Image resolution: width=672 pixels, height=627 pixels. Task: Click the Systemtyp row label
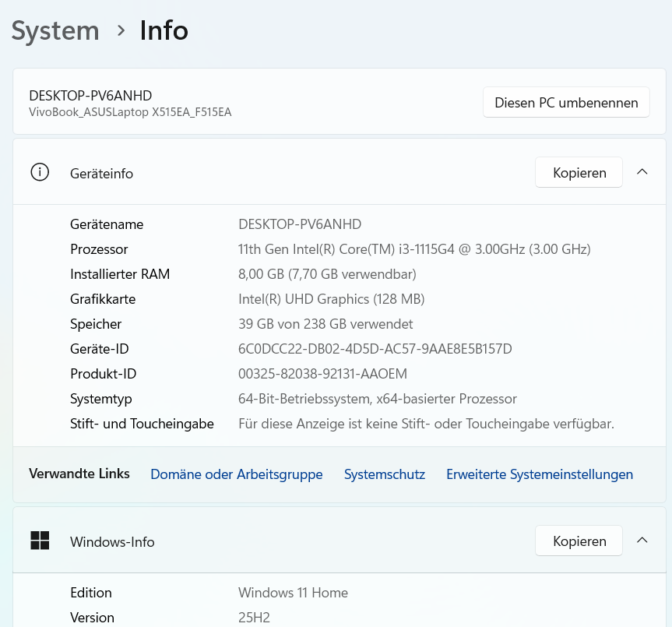click(100, 399)
